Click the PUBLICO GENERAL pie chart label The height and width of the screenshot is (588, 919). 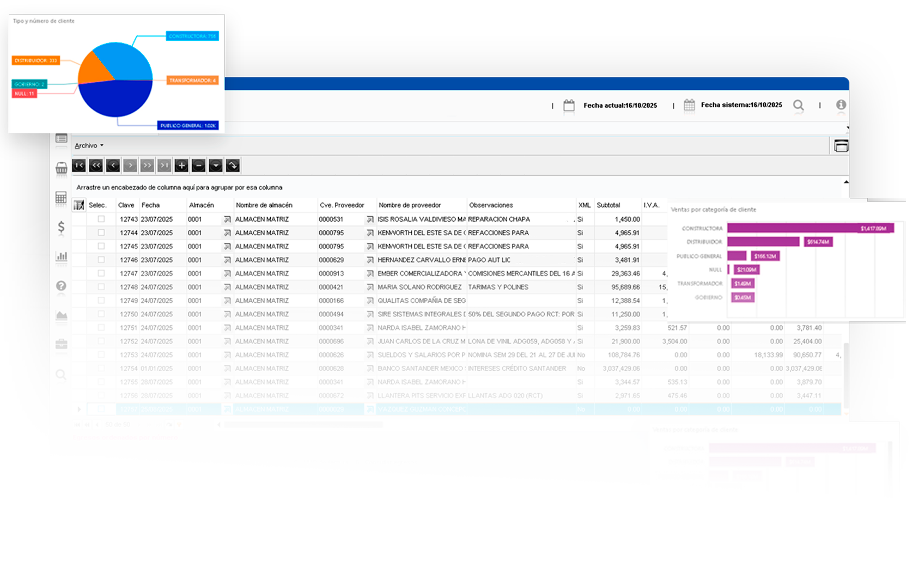click(x=188, y=125)
